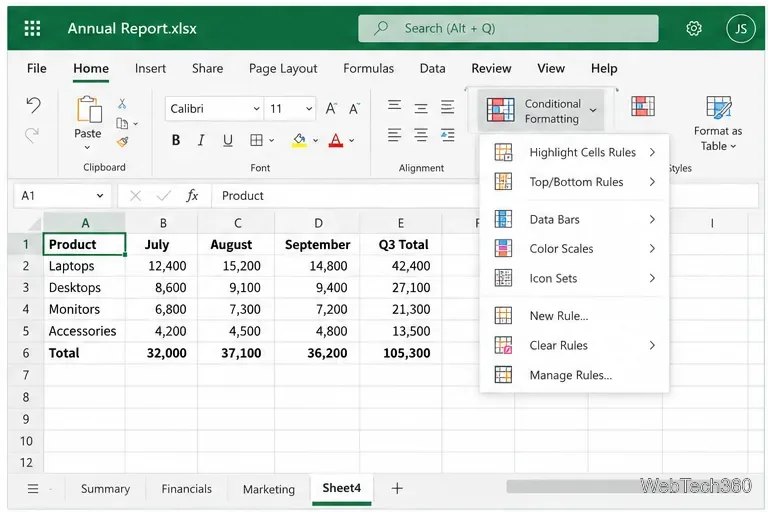The image size is (768, 512).
Task: Decrease font size with smaller A
Action: pyautogui.click(x=354, y=108)
